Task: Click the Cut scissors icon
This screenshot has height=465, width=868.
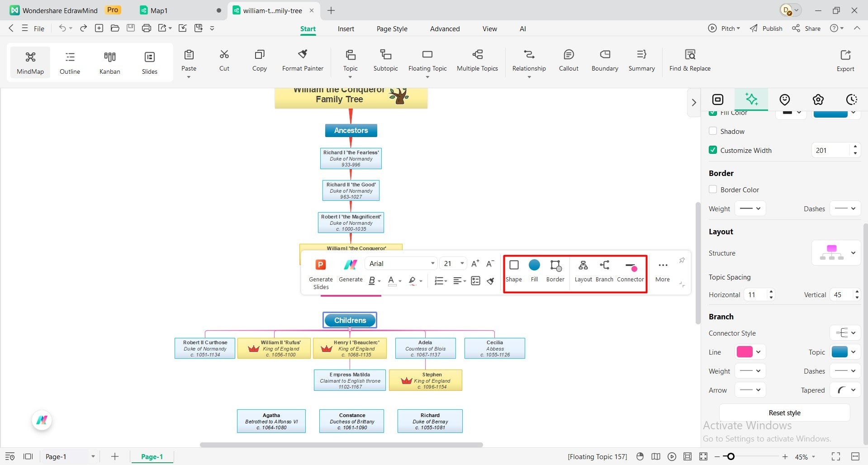Action: pyautogui.click(x=224, y=55)
